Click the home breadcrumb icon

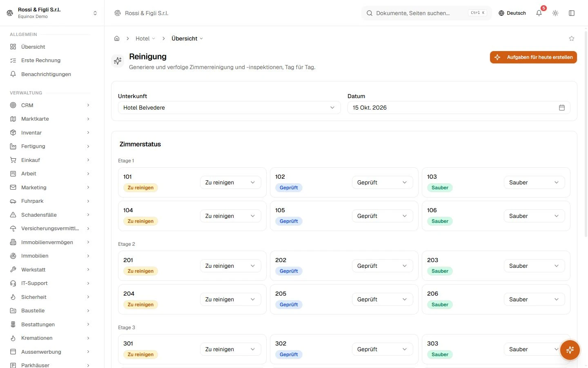[117, 38]
